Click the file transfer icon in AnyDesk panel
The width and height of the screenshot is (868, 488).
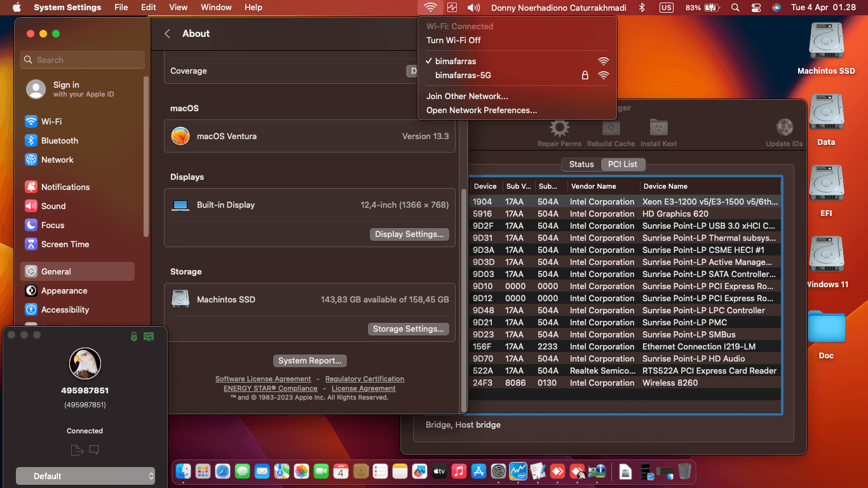pyautogui.click(x=77, y=450)
